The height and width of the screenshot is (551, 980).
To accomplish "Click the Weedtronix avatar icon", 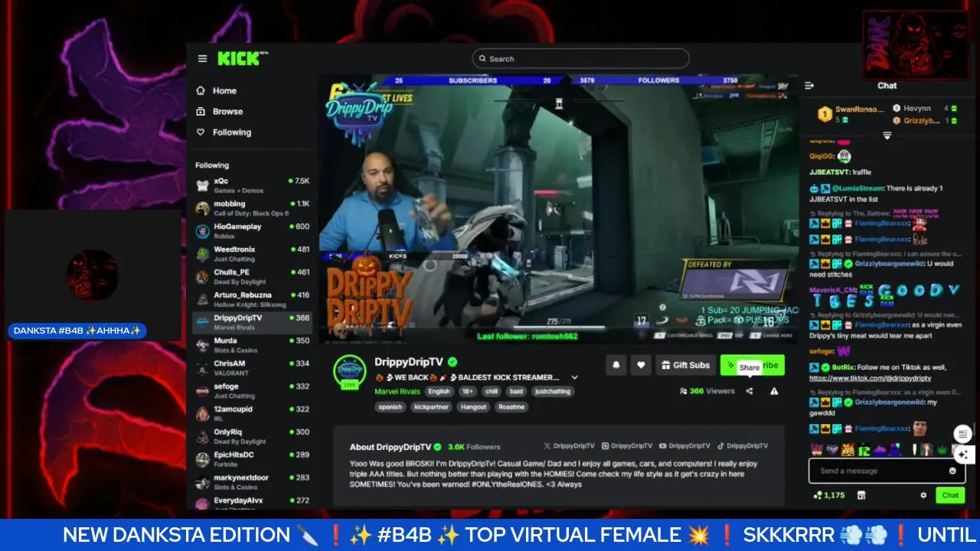I will pyautogui.click(x=202, y=254).
